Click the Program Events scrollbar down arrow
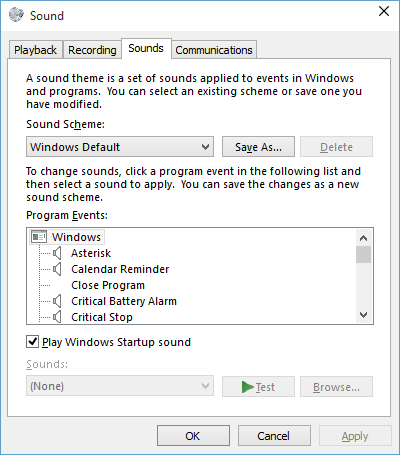 [364, 314]
